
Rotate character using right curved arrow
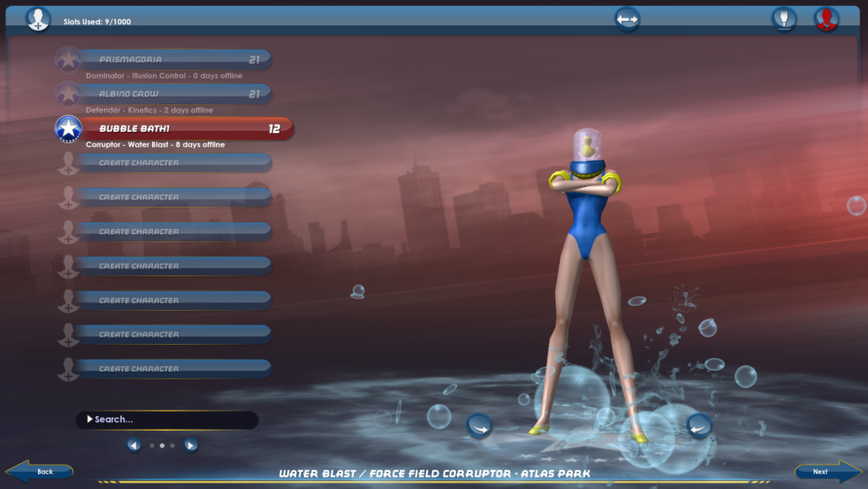pyautogui.click(x=699, y=426)
